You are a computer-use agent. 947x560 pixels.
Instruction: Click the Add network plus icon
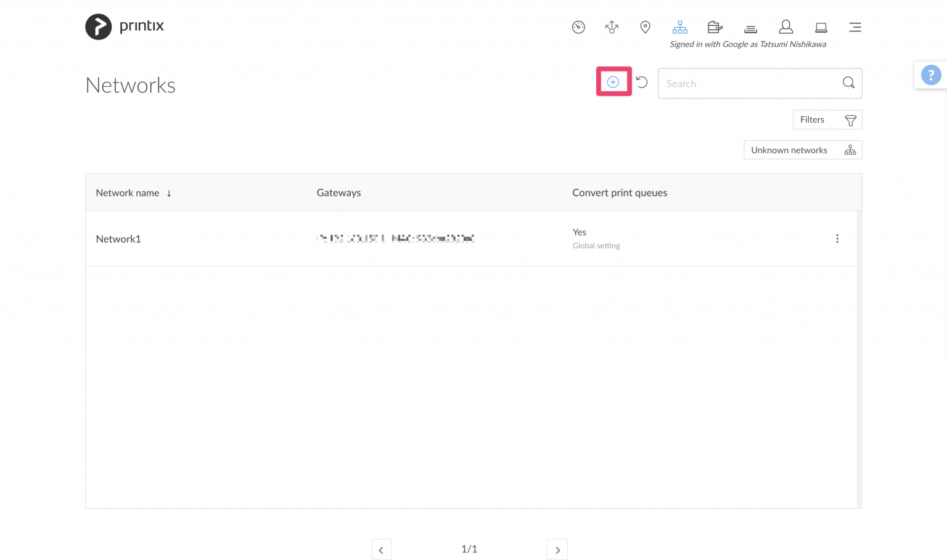pyautogui.click(x=613, y=81)
